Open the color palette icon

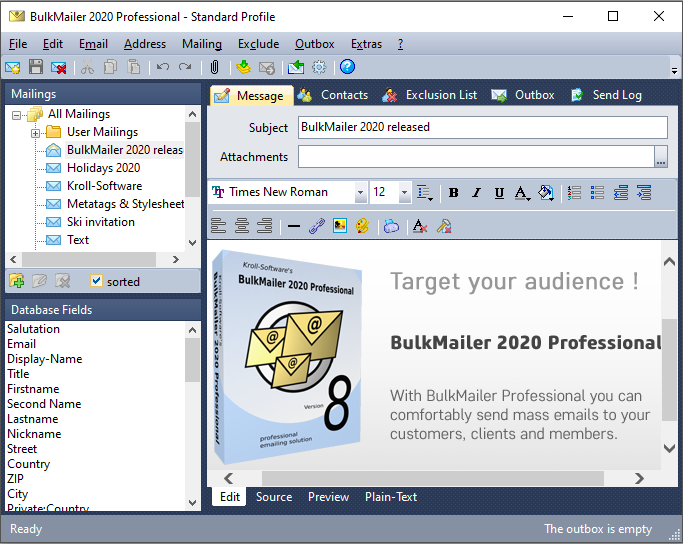tap(362, 226)
